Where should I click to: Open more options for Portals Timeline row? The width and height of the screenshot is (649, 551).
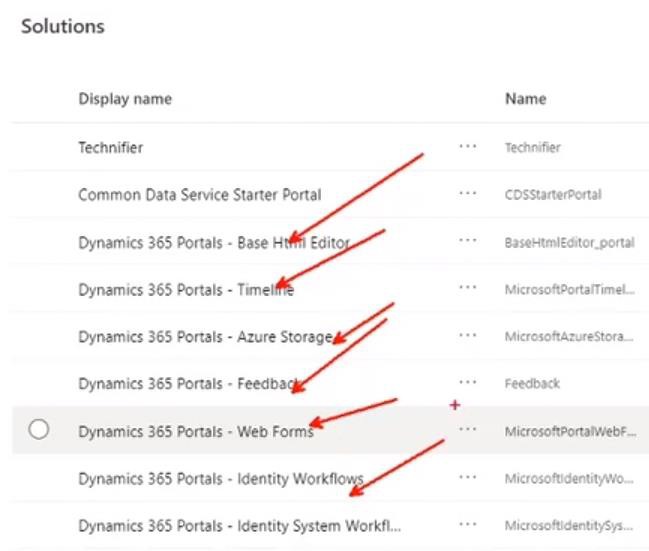[468, 288]
